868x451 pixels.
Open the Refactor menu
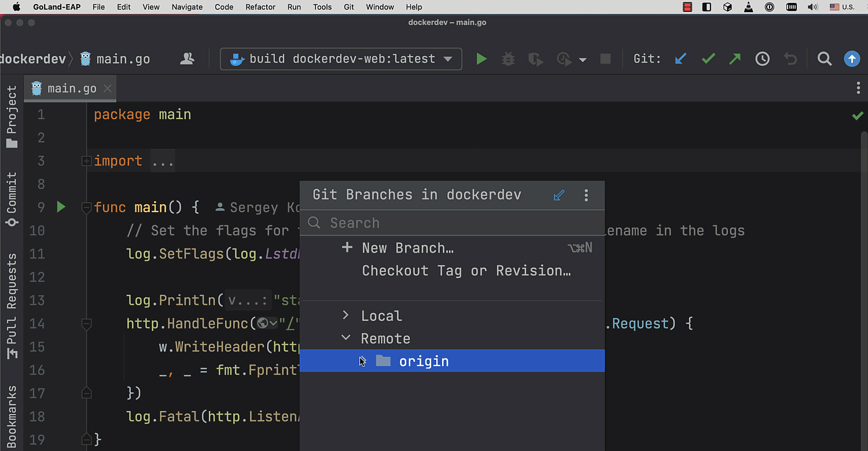(x=260, y=7)
